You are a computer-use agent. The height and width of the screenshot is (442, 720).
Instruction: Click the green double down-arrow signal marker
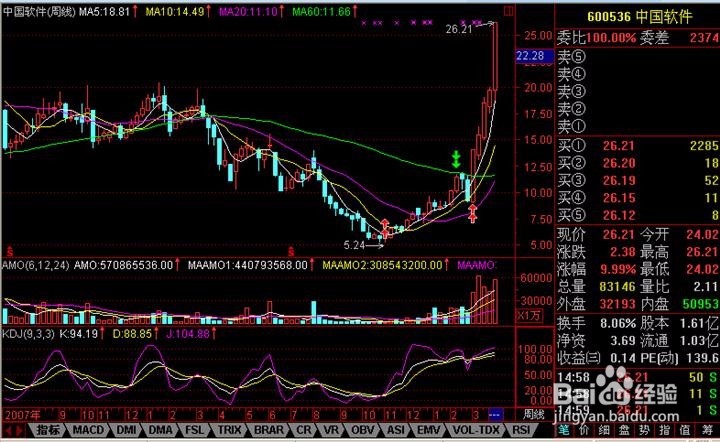[x=456, y=159]
